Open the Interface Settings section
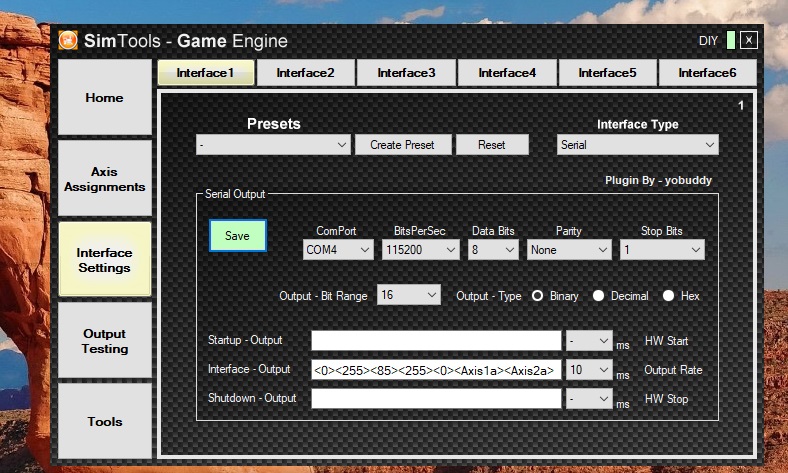 tap(105, 259)
